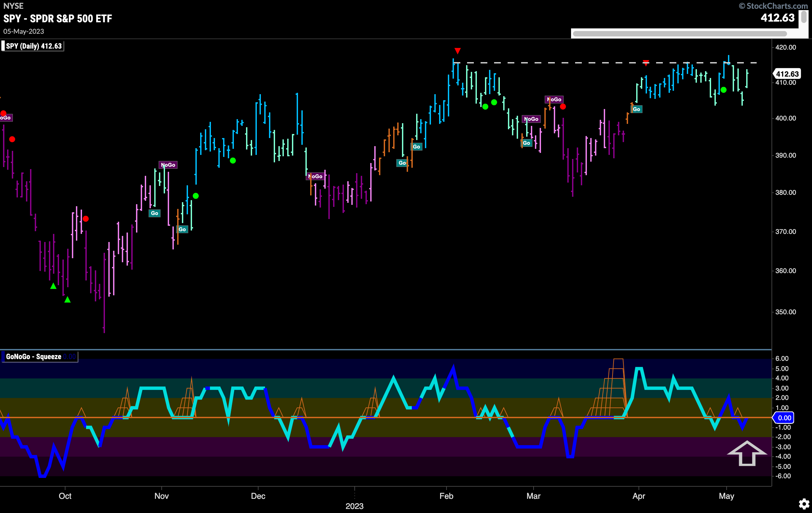Image resolution: width=812 pixels, height=513 pixels.
Task: Click the large 412.63 price in the header
Action: click(x=778, y=18)
